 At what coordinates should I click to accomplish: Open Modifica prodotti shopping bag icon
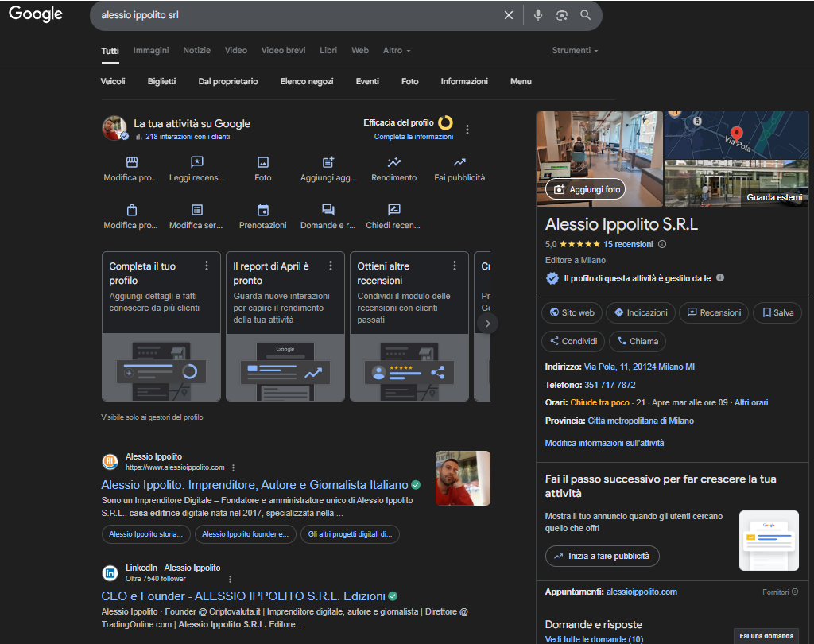click(132, 210)
